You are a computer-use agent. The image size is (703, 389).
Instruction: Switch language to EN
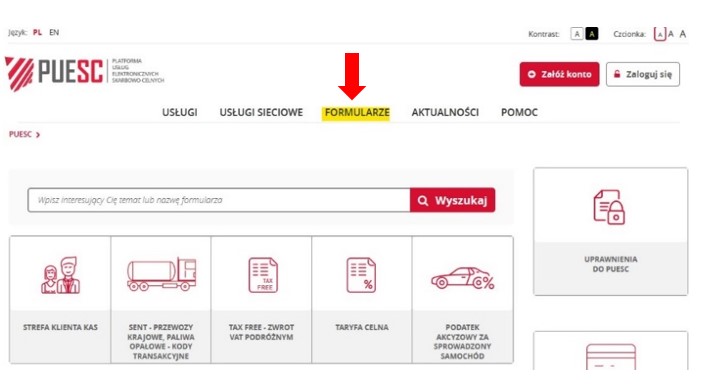point(54,32)
